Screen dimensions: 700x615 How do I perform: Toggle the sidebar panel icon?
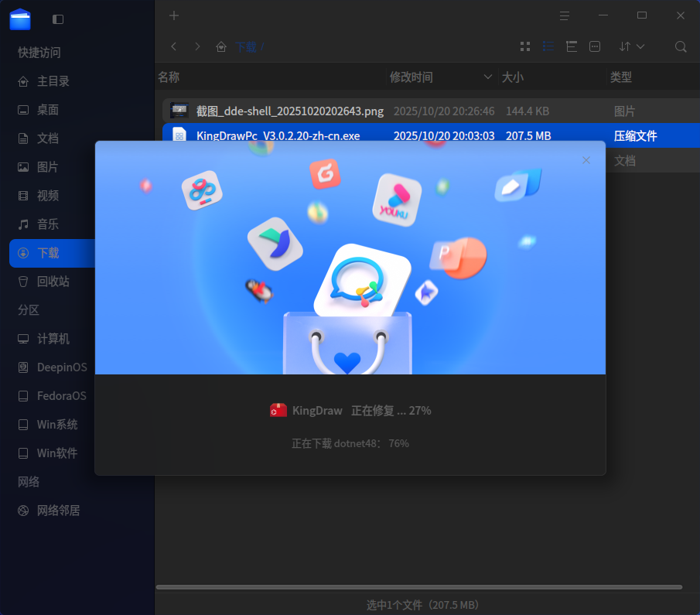tap(57, 19)
